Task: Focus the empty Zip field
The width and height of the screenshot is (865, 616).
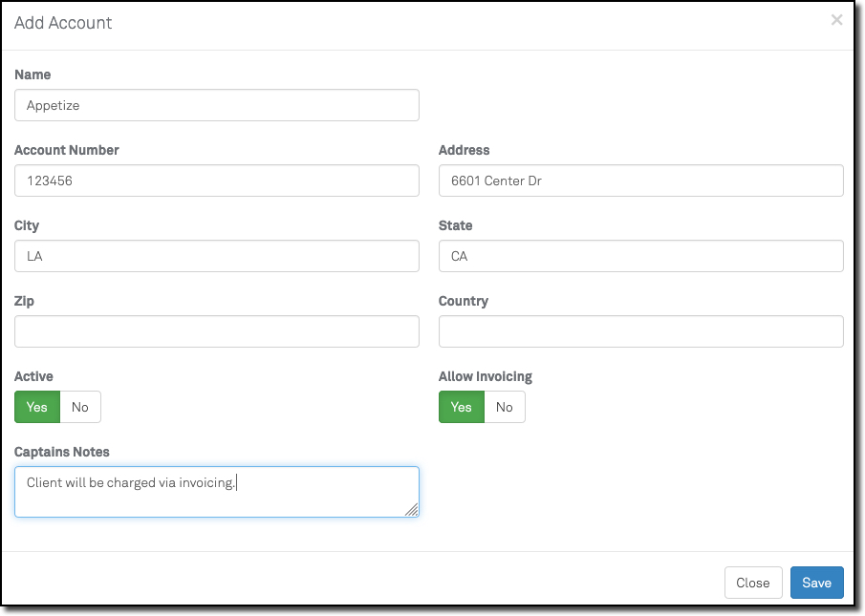Action: point(217,331)
